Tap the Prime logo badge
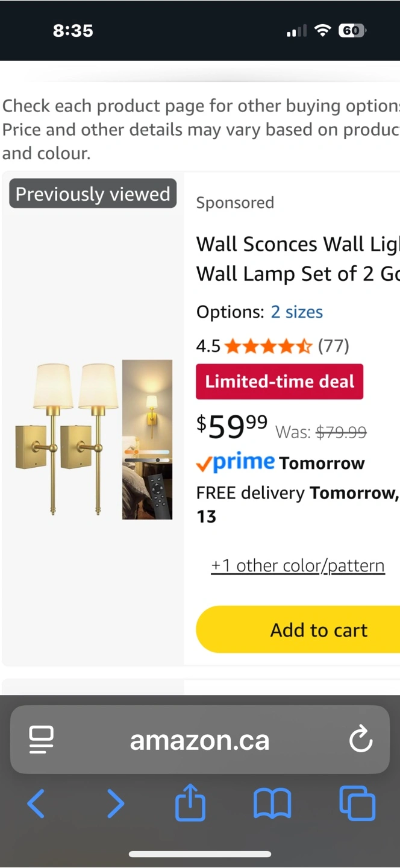The height and width of the screenshot is (868, 400). 236,462
